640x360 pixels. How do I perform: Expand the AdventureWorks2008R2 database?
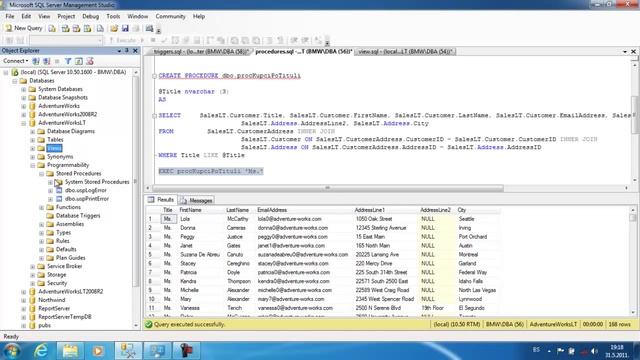[24, 114]
